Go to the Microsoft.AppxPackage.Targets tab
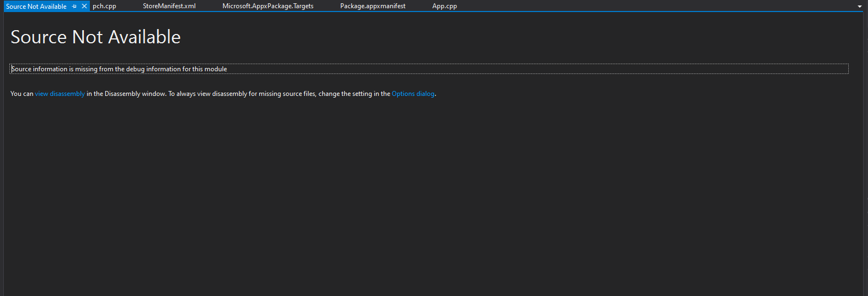868x296 pixels. pyautogui.click(x=268, y=6)
